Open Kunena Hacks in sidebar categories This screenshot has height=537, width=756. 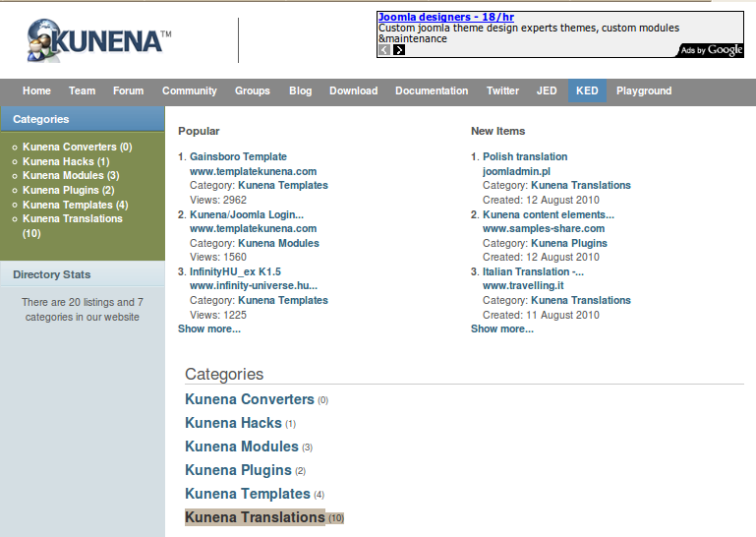click(x=58, y=161)
